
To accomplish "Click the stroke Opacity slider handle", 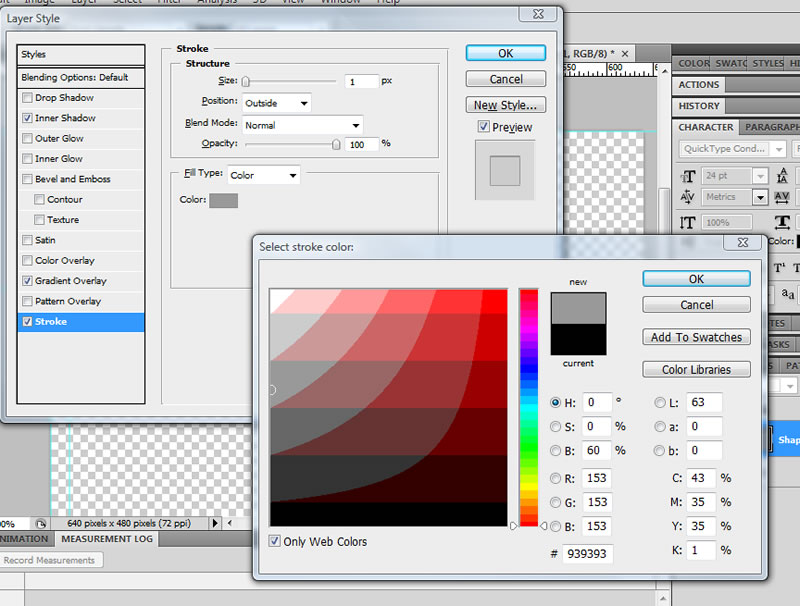I will 336,144.
